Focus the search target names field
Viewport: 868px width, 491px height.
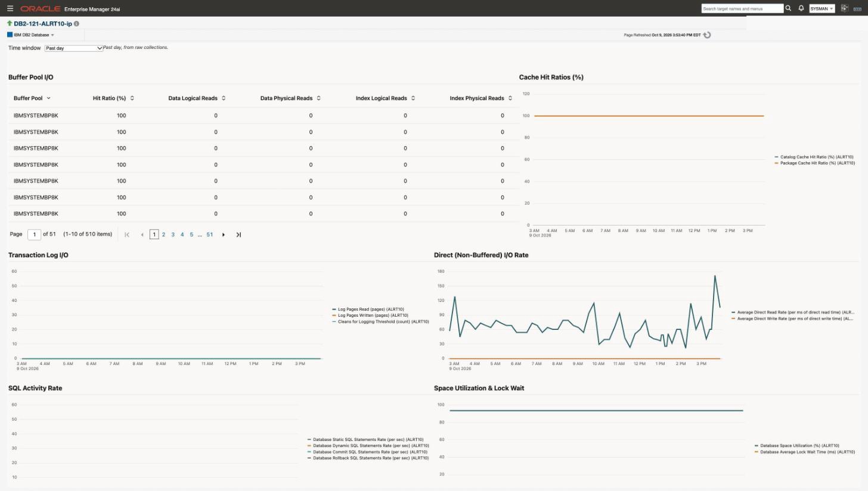(x=742, y=8)
